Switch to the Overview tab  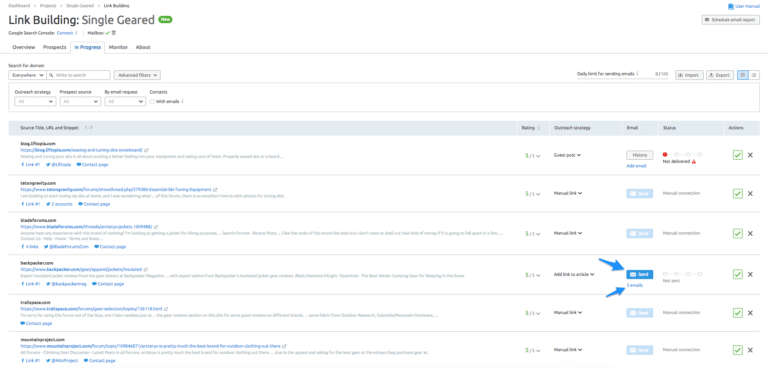click(24, 48)
